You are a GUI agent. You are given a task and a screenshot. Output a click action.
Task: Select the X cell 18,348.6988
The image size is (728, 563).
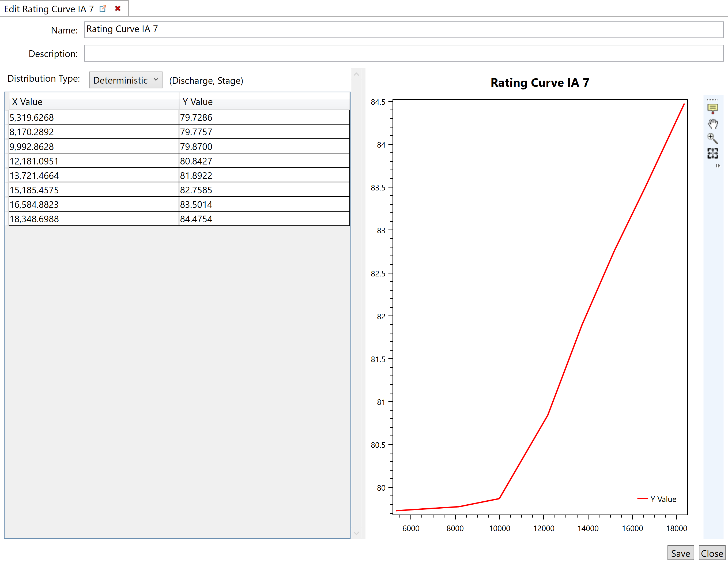pos(94,219)
